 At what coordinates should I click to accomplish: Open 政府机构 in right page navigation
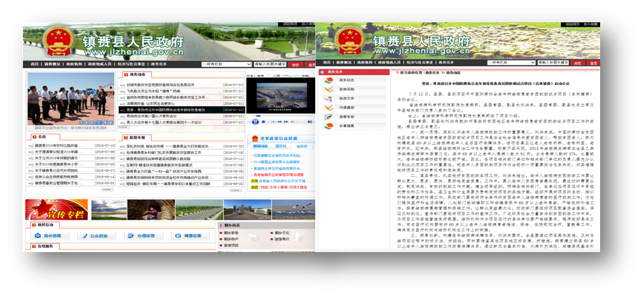[x=365, y=62]
